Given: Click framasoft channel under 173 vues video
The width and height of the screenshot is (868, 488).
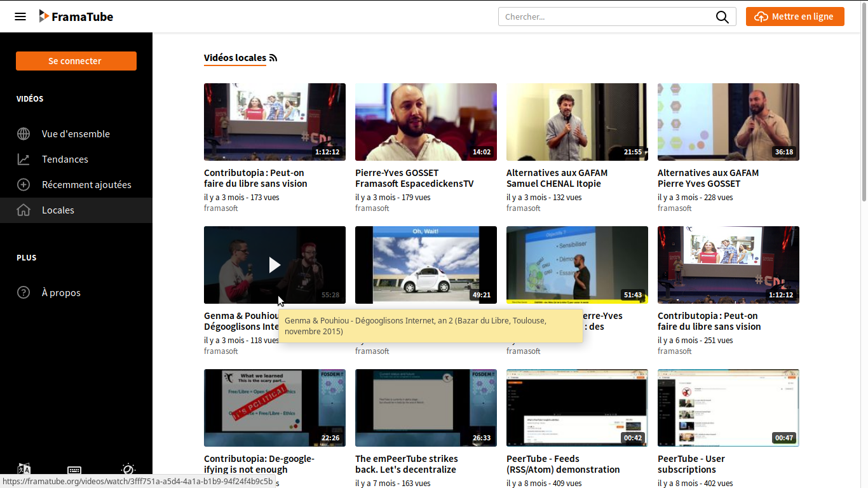Looking at the screenshot, I should [221, 208].
